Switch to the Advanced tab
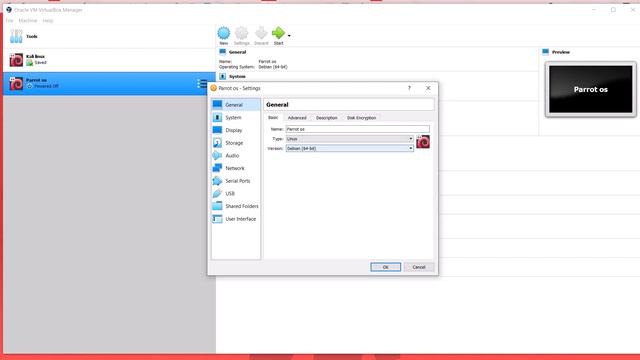Screen dimensions: 640x360 coord(297,118)
